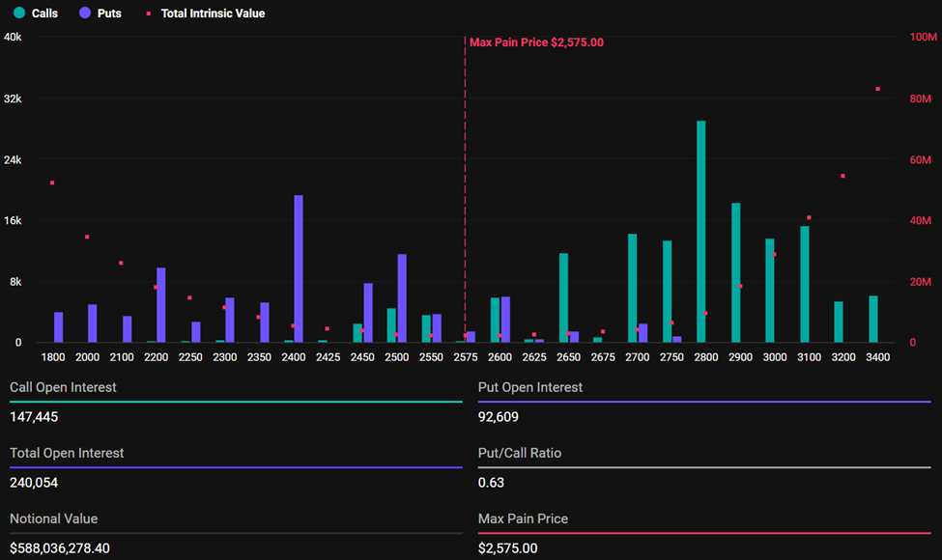The image size is (942, 560).
Task: Select the teal Calls legend dot
Action: pos(17,14)
